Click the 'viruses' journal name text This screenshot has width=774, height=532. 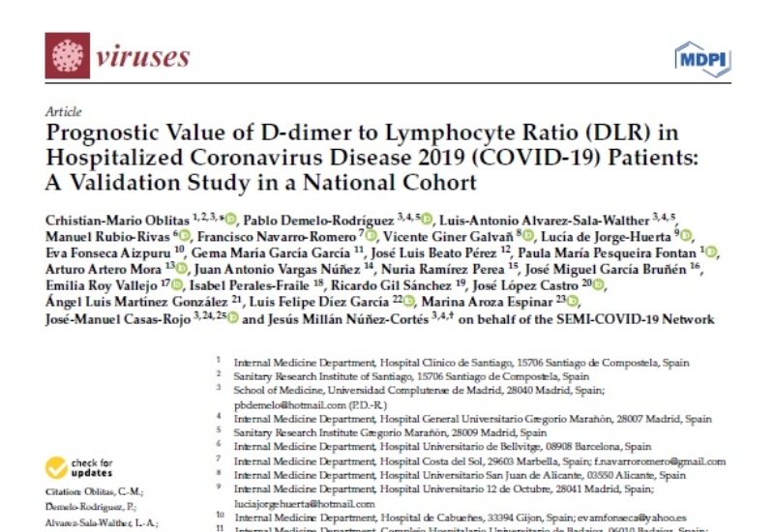[143, 57]
